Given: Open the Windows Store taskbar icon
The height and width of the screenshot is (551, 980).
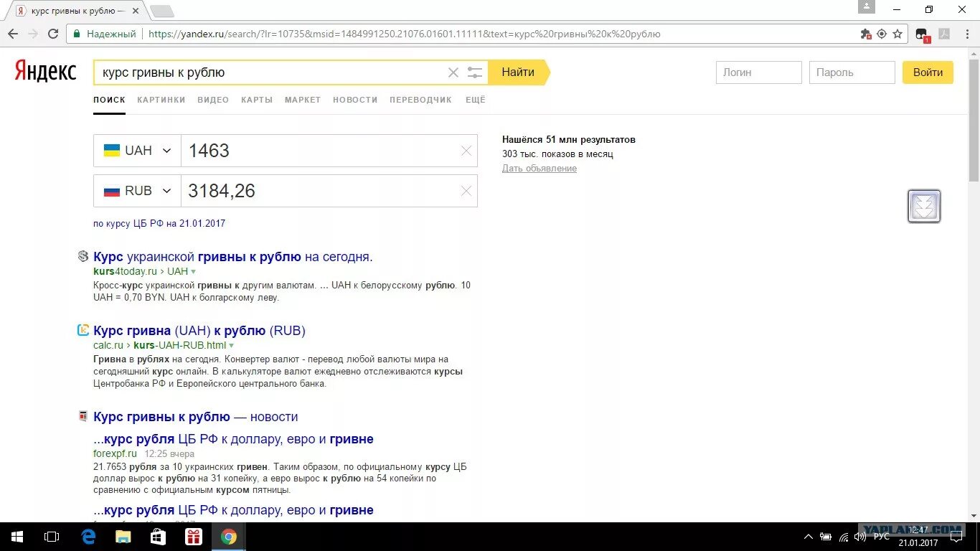Looking at the screenshot, I should click(x=159, y=537).
